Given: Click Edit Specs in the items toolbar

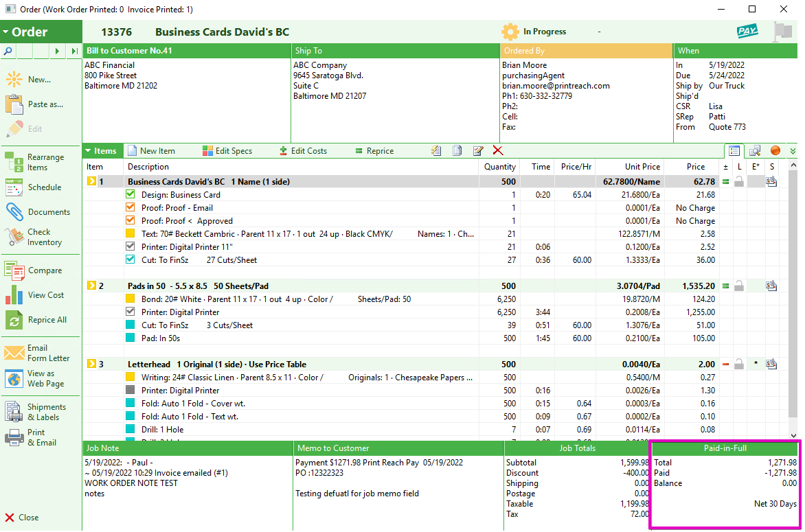Looking at the screenshot, I should [x=227, y=151].
